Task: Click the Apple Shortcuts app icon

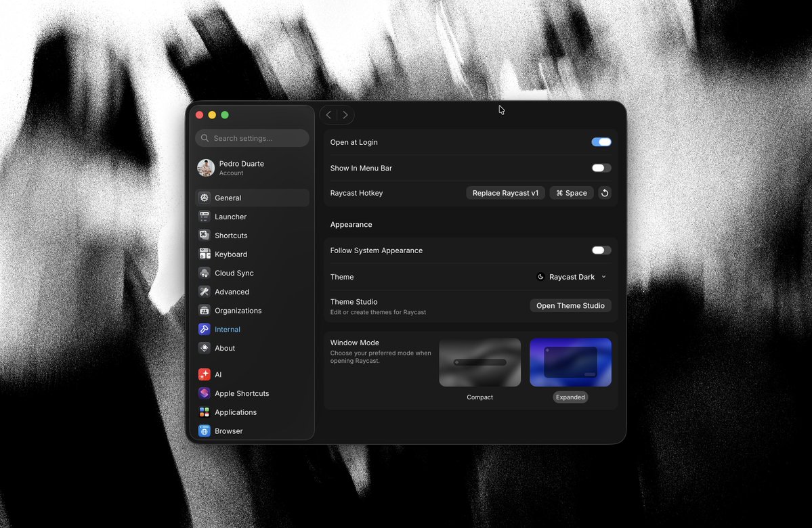Action: [205, 393]
